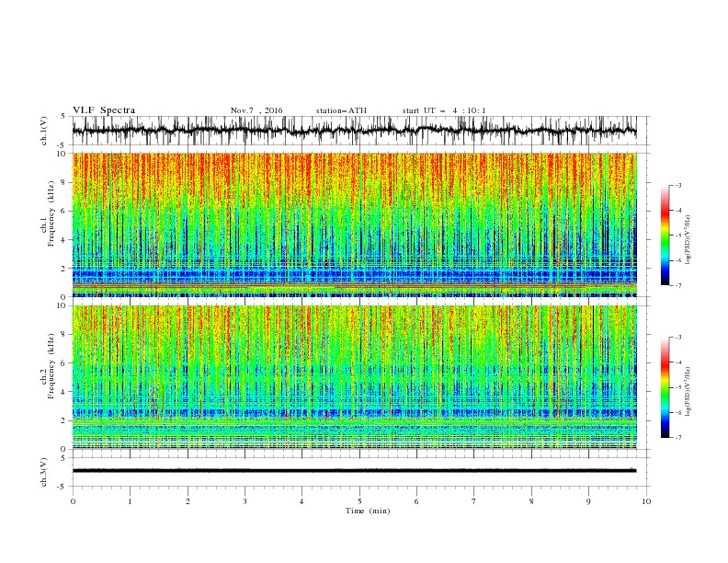This screenshot has width=728, height=563.
Task: Click the "ch.3(V)" axis label
Action: point(44,472)
